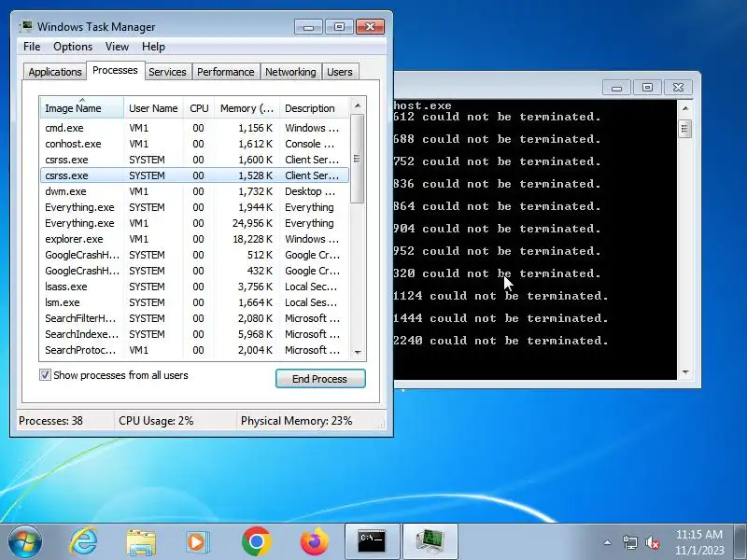The width and height of the screenshot is (747, 560).
Task: Select Everything.exe row owned by VM1
Action: [x=194, y=223]
